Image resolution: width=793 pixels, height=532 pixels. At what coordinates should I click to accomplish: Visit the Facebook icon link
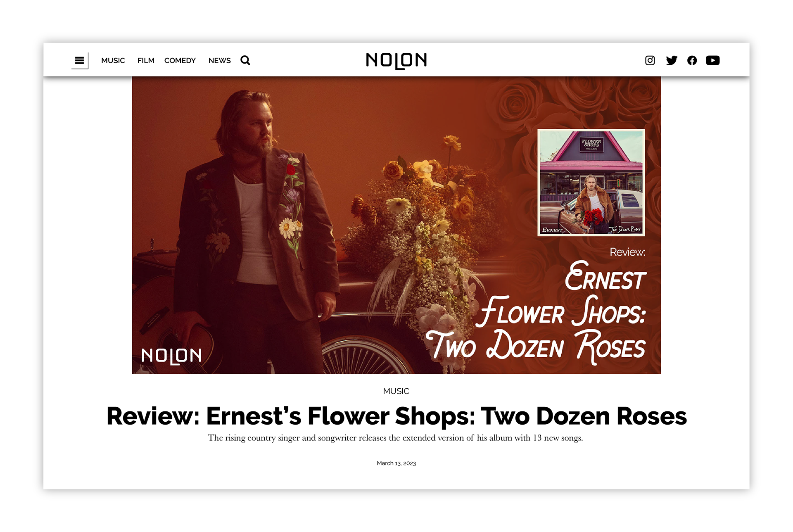692,61
